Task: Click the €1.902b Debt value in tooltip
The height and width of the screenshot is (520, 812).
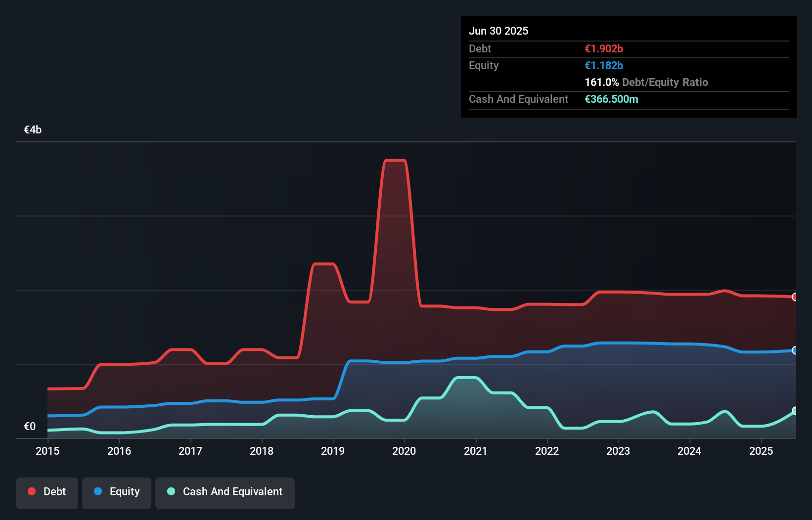Action: (604, 48)
